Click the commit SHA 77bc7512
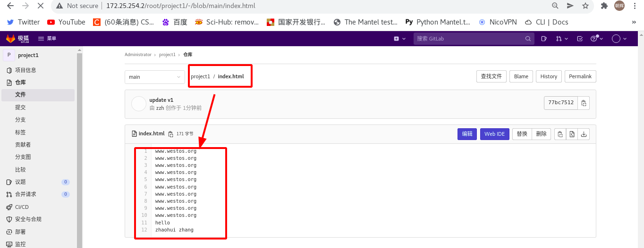The height and width of the screenshot is (248, 644). (561, 103)
